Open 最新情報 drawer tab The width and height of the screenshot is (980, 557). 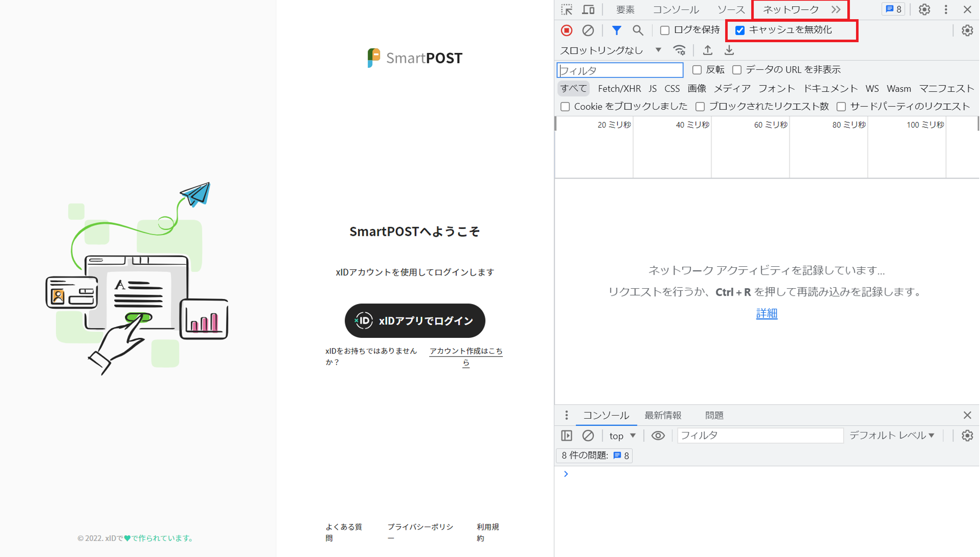[x=662, y=415]
